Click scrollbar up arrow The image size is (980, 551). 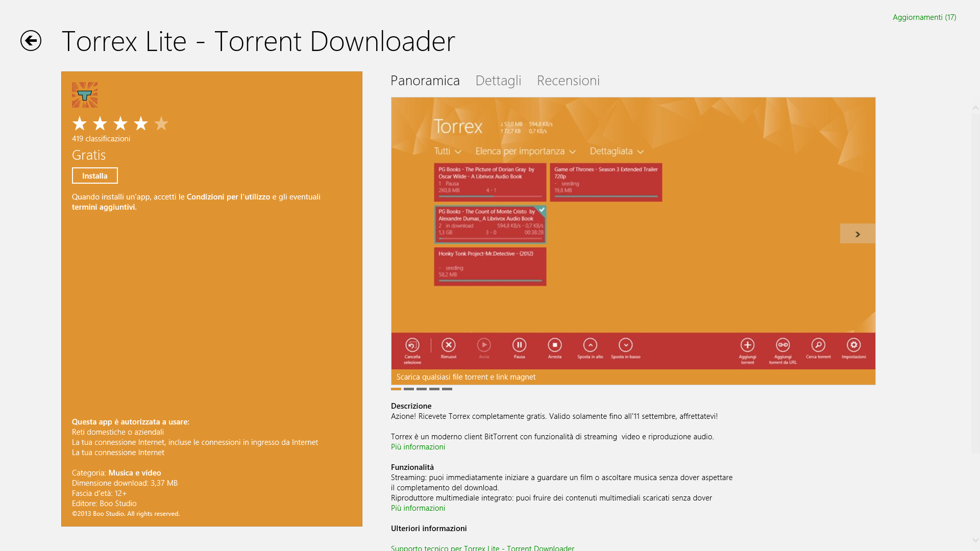(x=975, y=108)
